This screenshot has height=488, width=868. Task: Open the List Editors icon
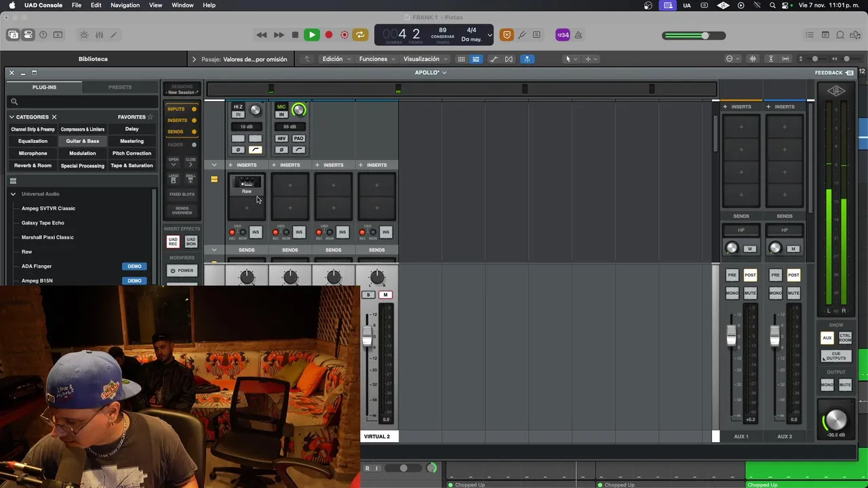pyautogui.click(x=810, y=35)
